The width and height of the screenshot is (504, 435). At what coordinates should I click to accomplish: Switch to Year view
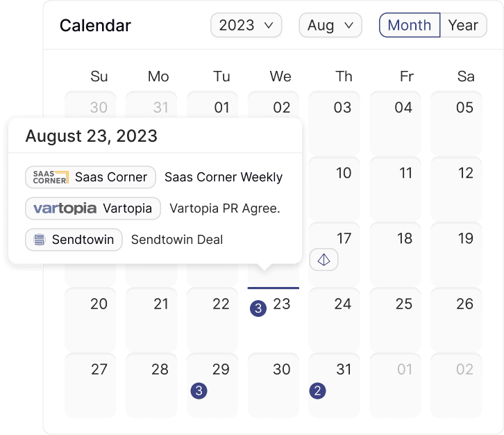pyautogui.click(x=463, y=26)
